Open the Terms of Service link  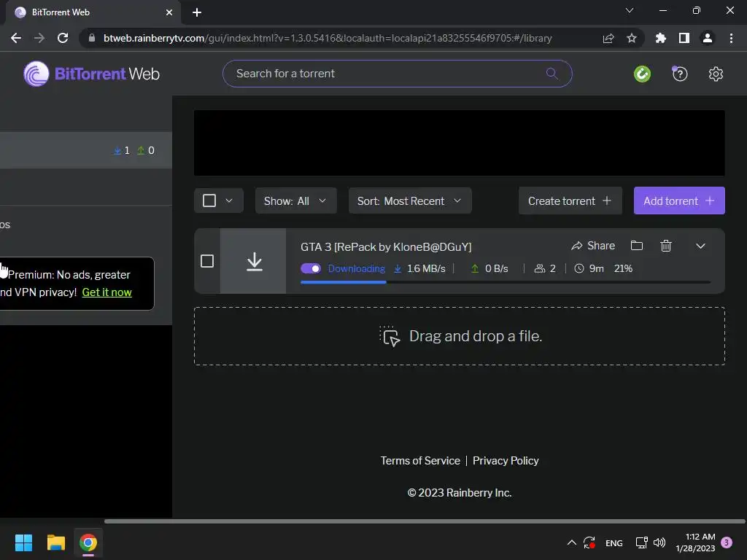420,461
